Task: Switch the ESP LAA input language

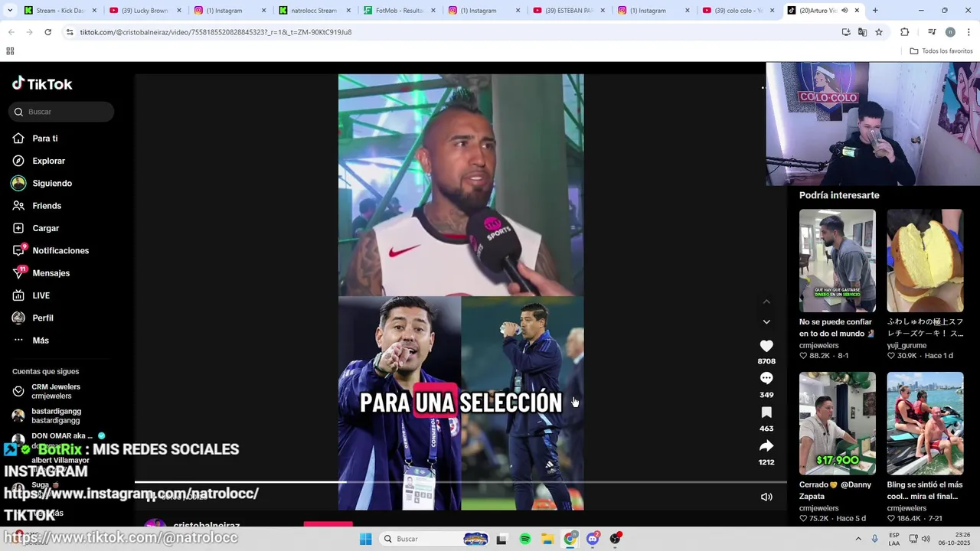Action: [894, 539]
